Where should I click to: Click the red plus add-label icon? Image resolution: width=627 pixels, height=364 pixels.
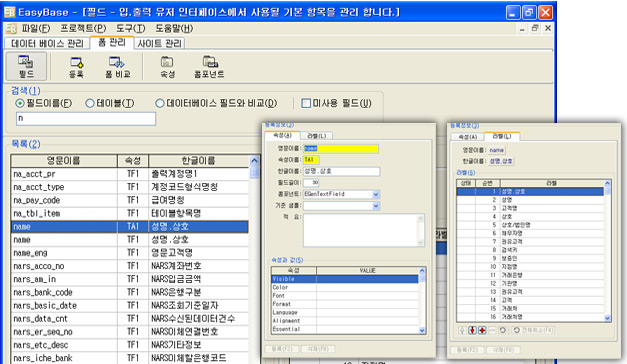482,330
